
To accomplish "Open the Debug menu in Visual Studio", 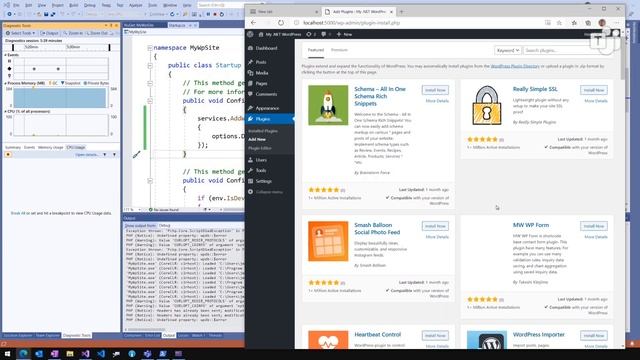I will click(89, 5).
